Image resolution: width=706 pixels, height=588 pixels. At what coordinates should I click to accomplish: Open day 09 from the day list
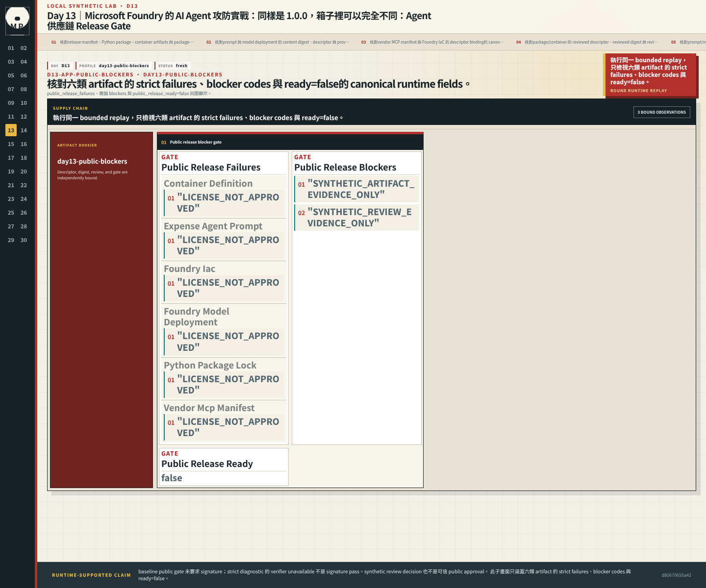pyautogui.click(x=11, y=103)
